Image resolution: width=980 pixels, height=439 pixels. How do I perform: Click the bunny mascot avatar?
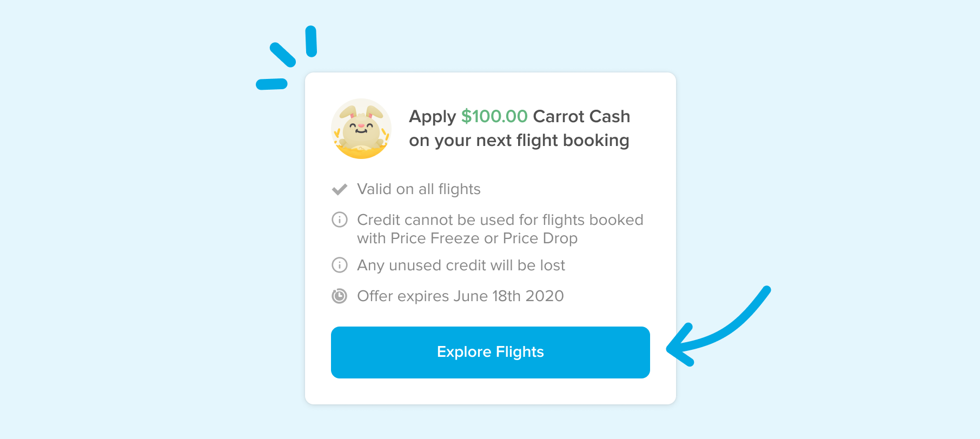click(361, 129)
